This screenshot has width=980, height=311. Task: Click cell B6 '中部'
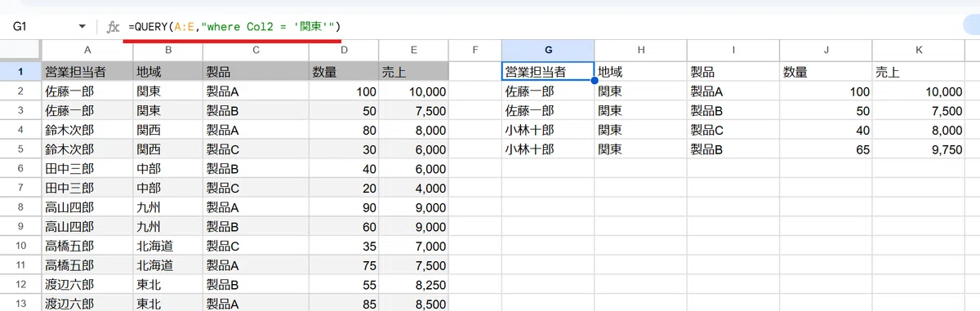167,168
